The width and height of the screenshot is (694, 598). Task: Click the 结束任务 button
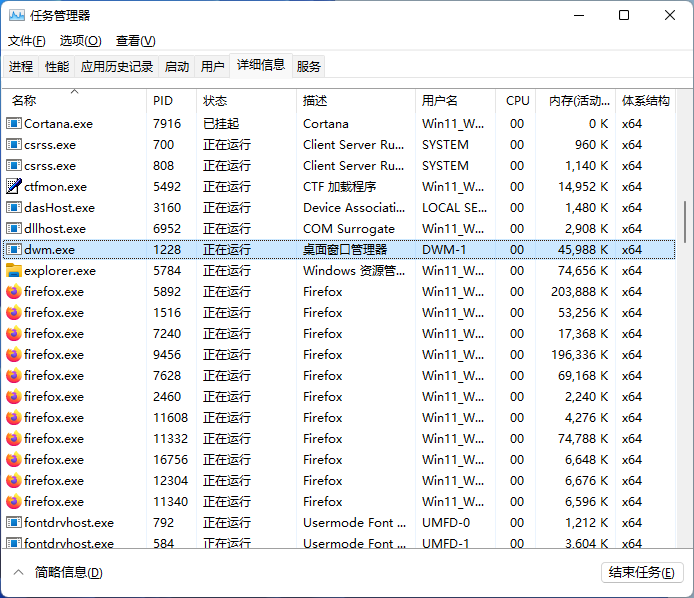641,573
